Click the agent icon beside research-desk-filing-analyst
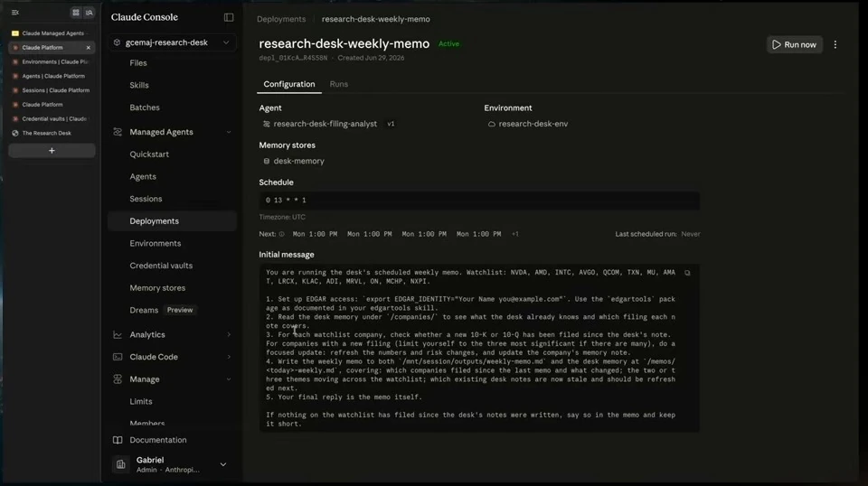 click(266, 124)
